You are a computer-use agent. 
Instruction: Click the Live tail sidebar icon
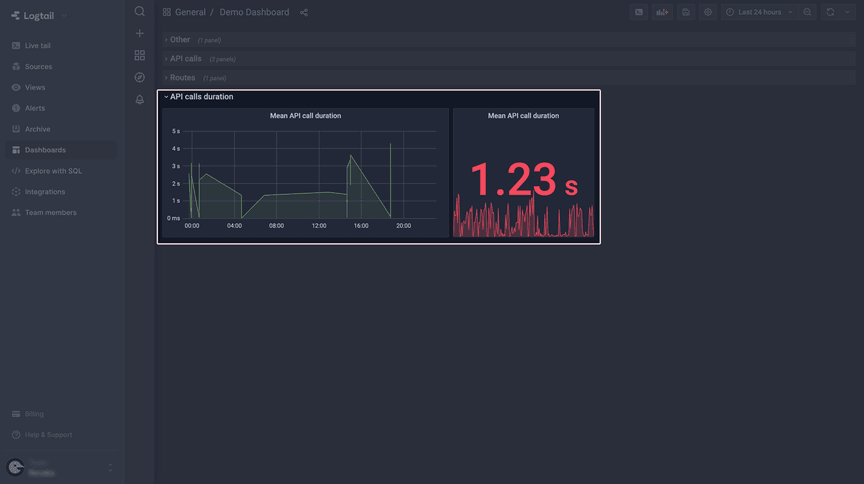(16, 46)
